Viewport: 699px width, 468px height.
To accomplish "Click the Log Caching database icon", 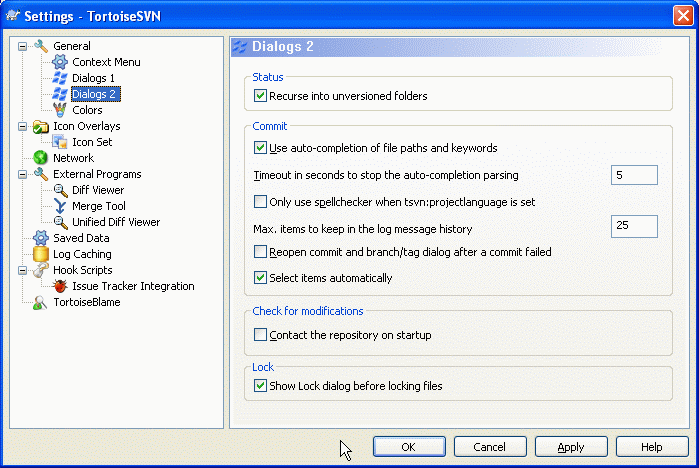I will (41, 254).
